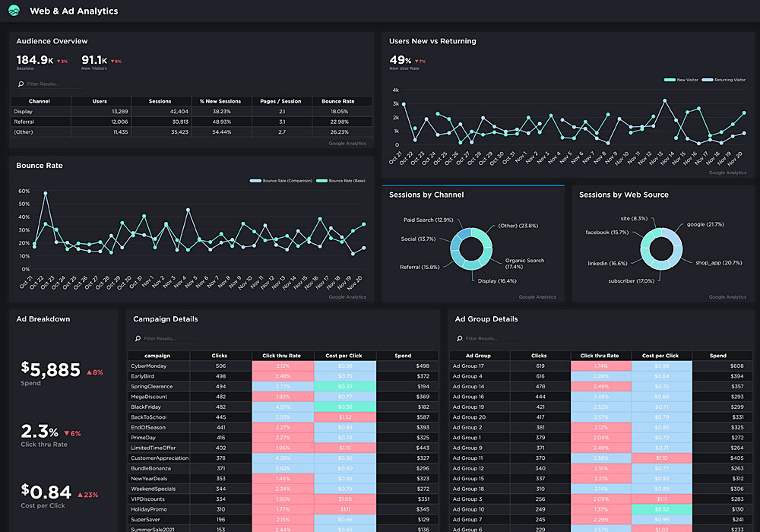Click the search icon in Ad Group Details filter
The image size is (760, 532).
(460, 338)
